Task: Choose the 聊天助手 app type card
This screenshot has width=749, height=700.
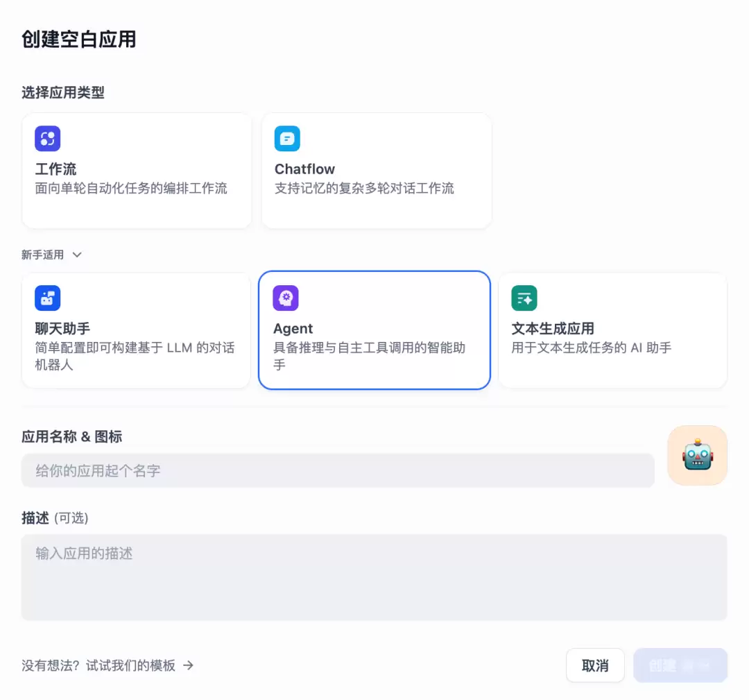Action: (136, 330)
